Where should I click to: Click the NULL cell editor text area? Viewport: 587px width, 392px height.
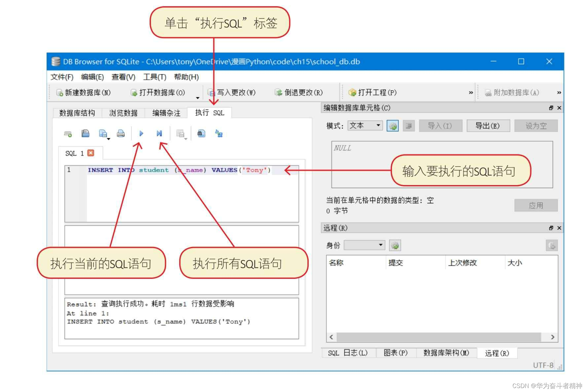click(x=442, y=164)
